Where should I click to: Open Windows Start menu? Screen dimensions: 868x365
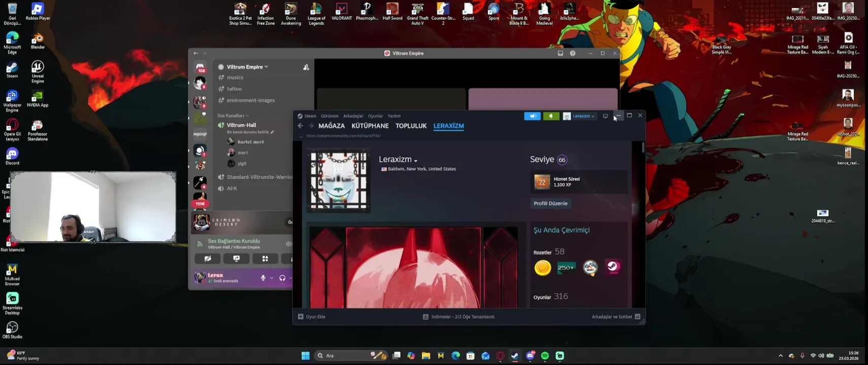pyautogui.click(x=306, y=356)
